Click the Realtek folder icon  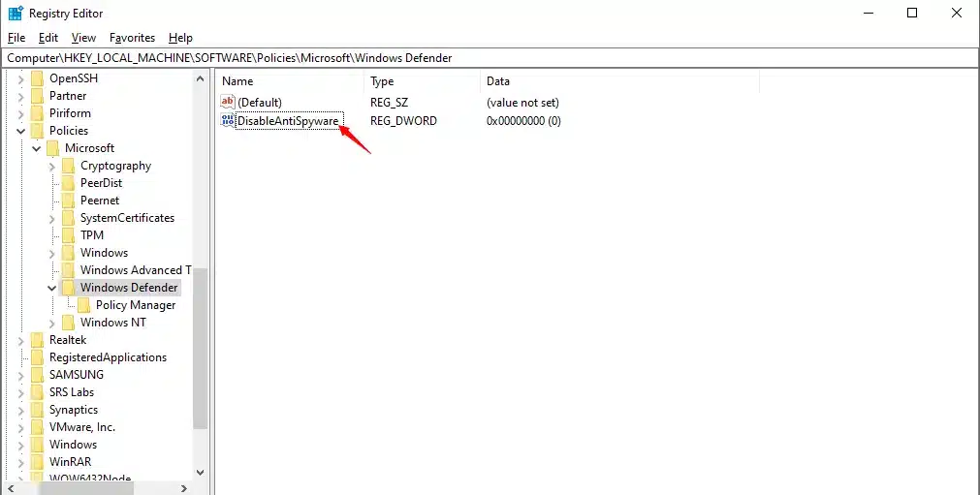point(38,340)
